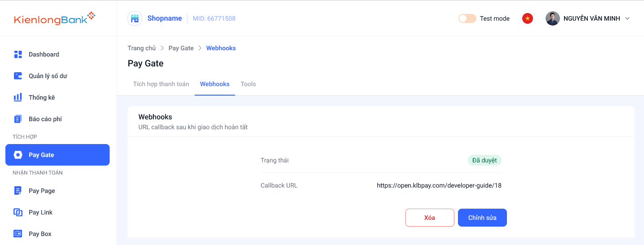Click the wallet icon beside Quản lý số dư

(x=18, y=76)
